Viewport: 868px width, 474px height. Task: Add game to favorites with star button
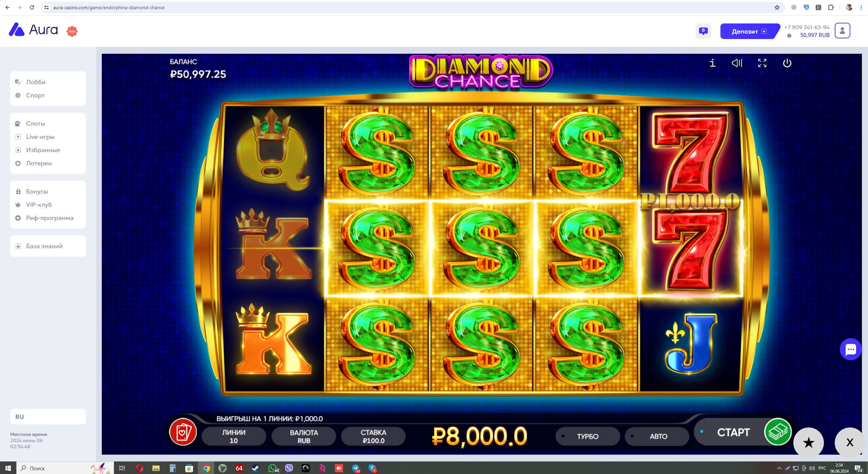click(x=809, y=442)
